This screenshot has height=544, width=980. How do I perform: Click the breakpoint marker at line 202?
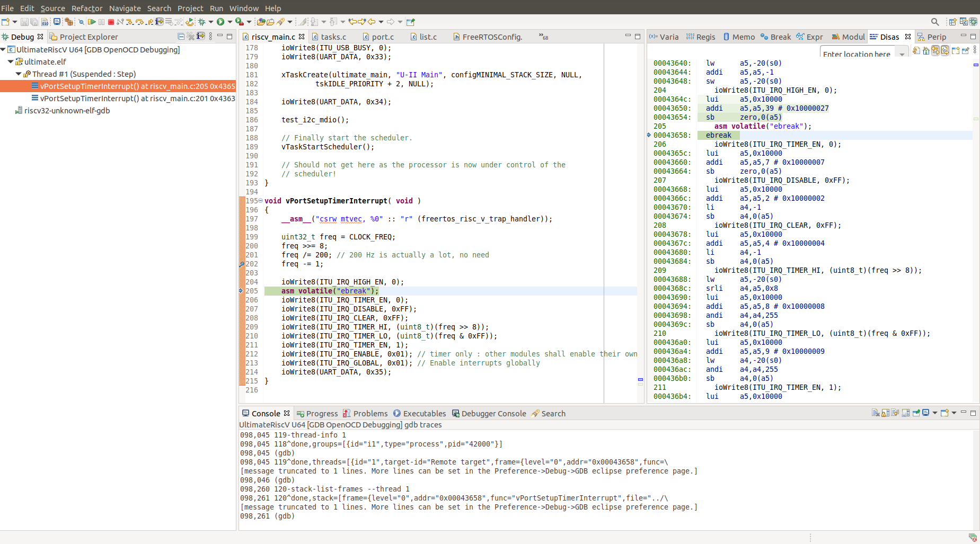[242, 264]
